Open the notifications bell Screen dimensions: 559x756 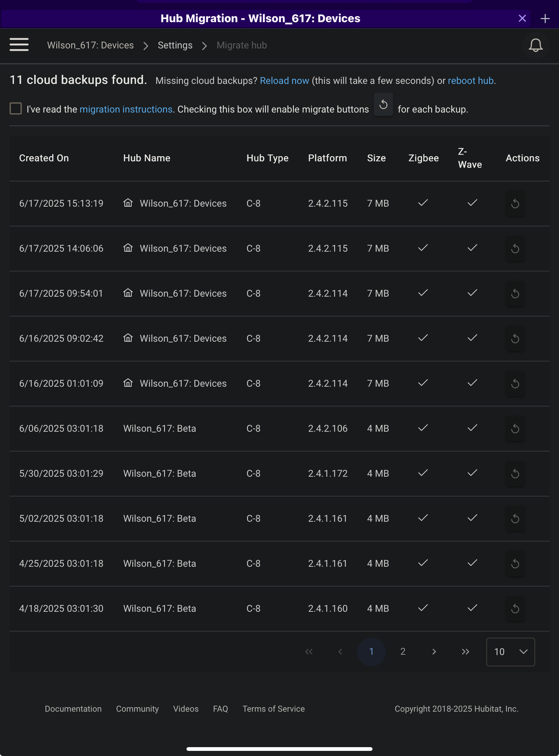click(x=535, y=45)
